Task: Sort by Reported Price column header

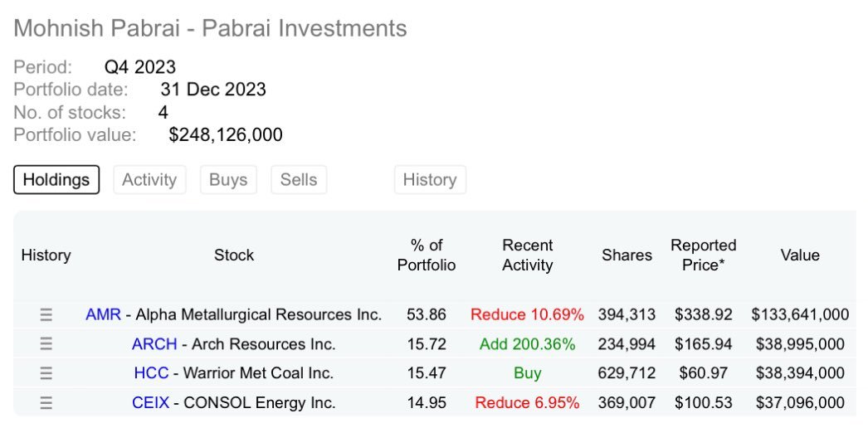Action: point(704,255)
